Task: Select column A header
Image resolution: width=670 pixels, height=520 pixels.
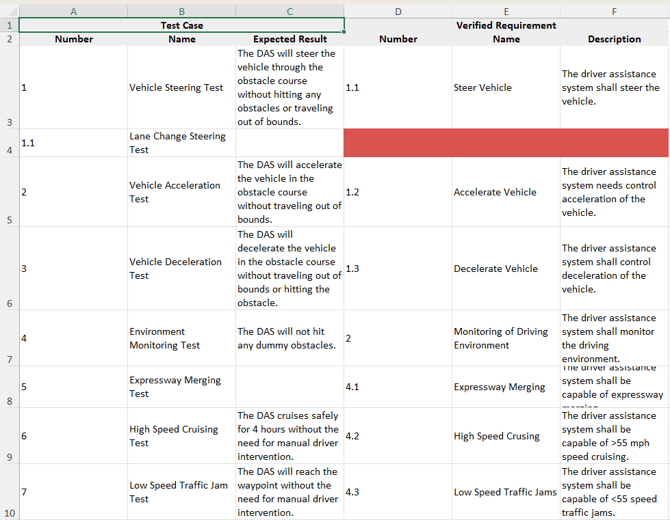Action: (x=73, y=12)
